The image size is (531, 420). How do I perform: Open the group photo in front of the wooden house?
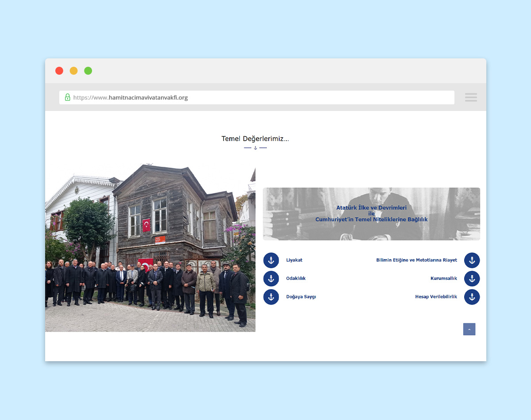pos(150,247)
